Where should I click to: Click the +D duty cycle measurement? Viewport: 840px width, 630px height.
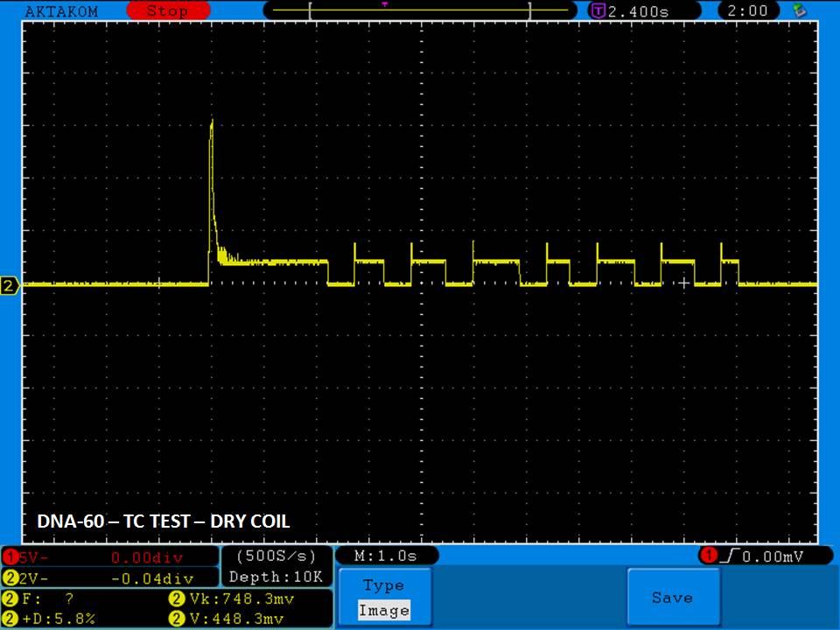click(x=52, y=619)
